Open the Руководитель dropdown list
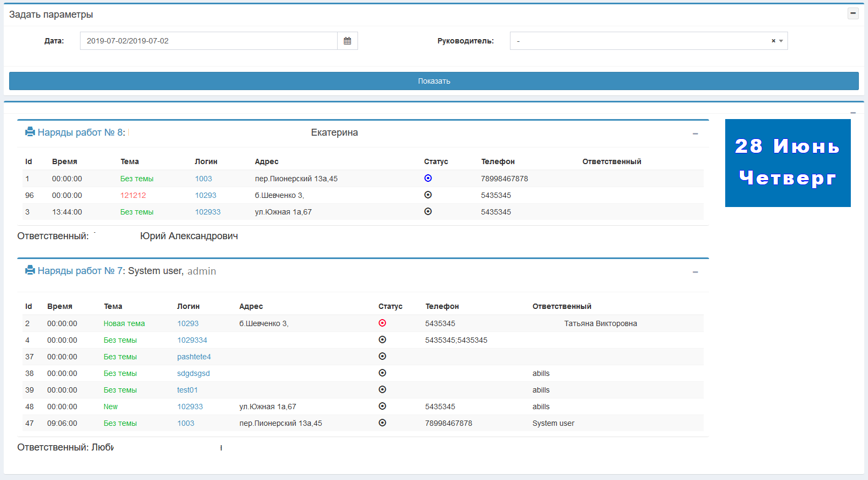868x480 pixels. [x=781, y=41]
